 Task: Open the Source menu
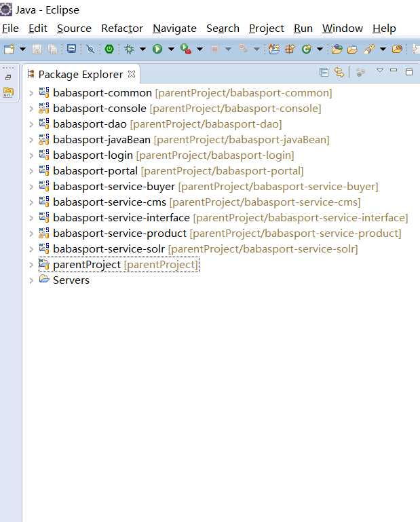click(x=74, y=29)
